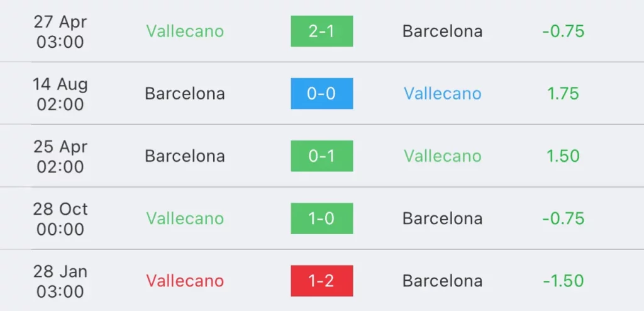
Task: Click the 1.75 handicap value
Action: 563,93
